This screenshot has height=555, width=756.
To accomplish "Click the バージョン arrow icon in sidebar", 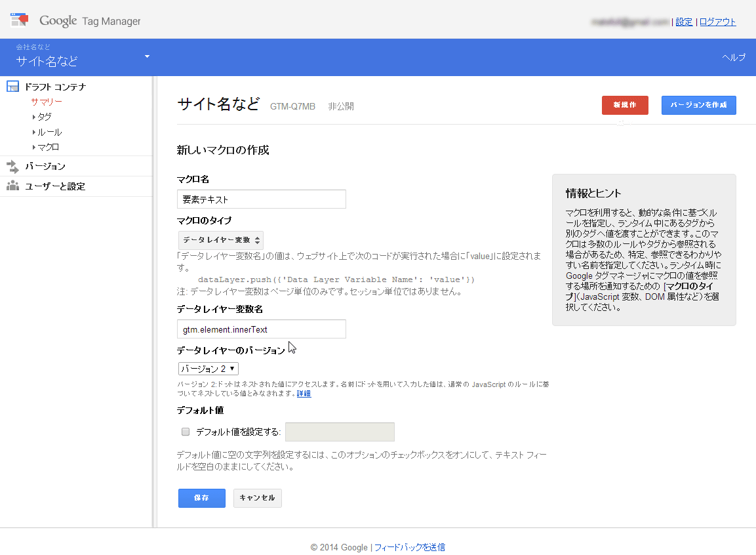I will pos(11,166).
